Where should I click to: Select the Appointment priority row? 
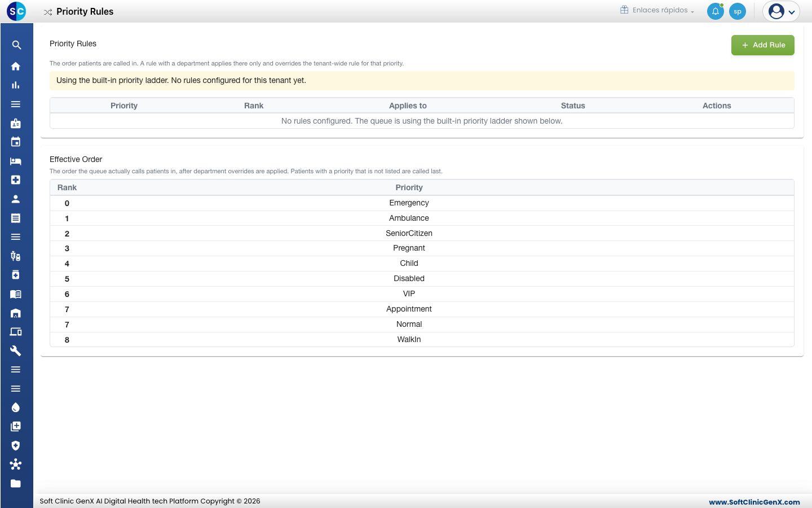coord(422,309)
